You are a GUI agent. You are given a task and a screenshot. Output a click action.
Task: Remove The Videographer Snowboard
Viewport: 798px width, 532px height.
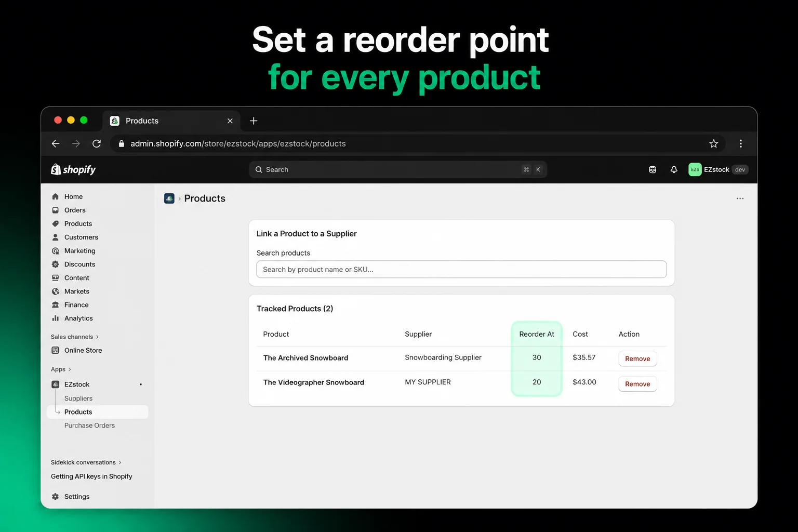637,384
